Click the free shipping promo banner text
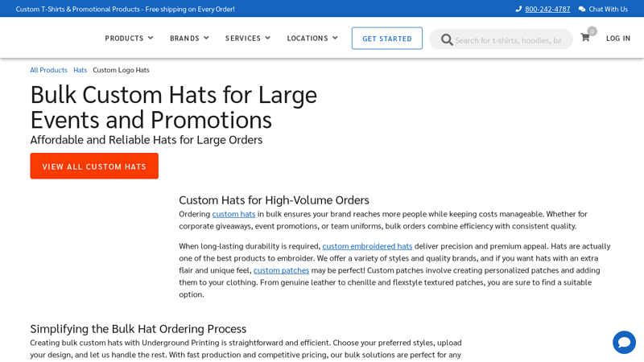This screenshot has height=362, width=644. click(x=126, y=9)
